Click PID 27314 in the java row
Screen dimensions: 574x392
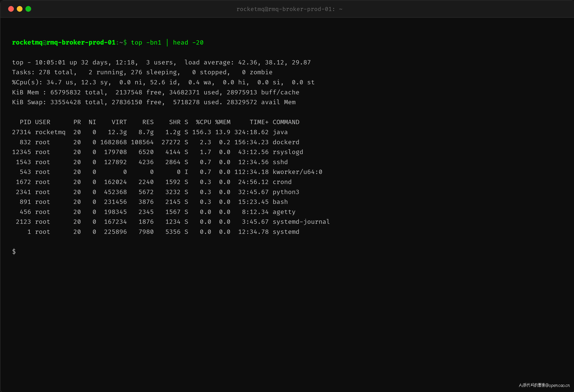tap(22, 132)
